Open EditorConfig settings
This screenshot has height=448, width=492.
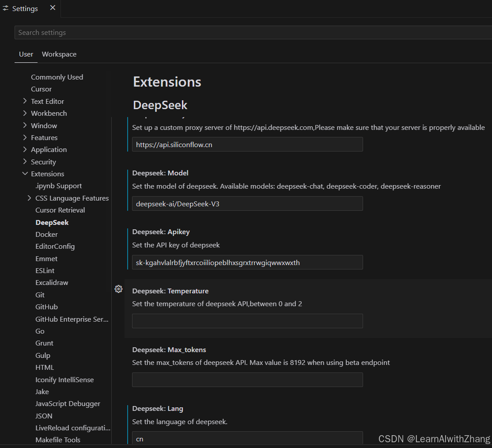55,247
